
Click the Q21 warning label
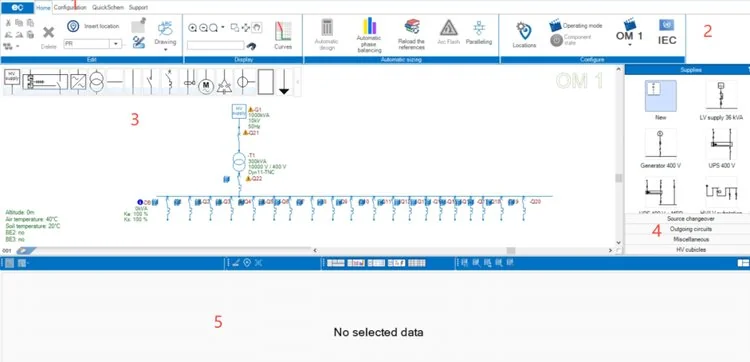tap(251, 132)
